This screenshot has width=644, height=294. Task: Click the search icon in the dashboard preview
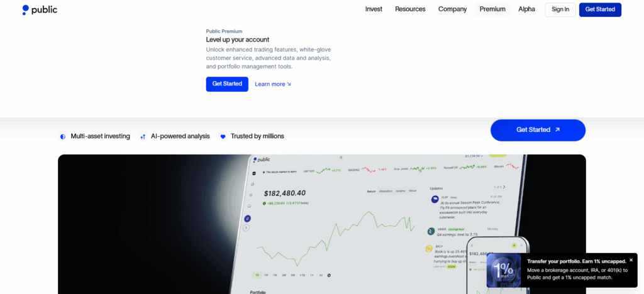click(341, 158)
